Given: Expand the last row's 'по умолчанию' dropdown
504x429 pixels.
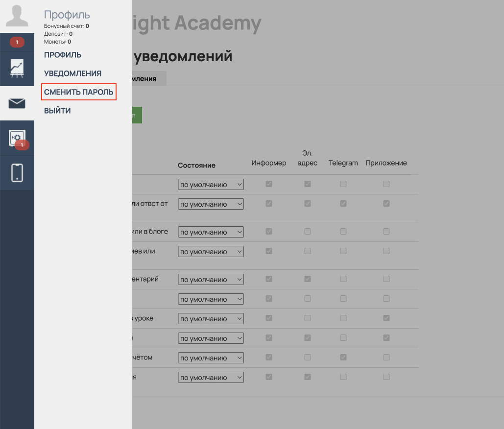Looking at the screenshot, I should 211,378.
